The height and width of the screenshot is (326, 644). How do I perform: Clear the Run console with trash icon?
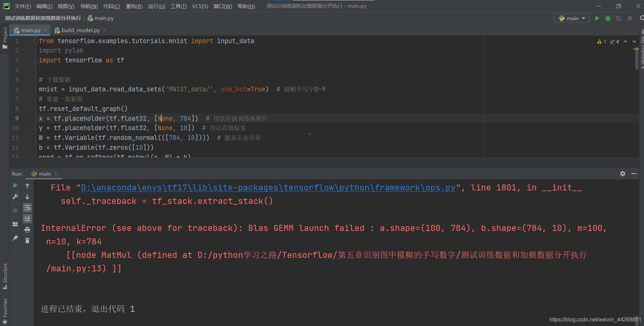coord(27,241)
